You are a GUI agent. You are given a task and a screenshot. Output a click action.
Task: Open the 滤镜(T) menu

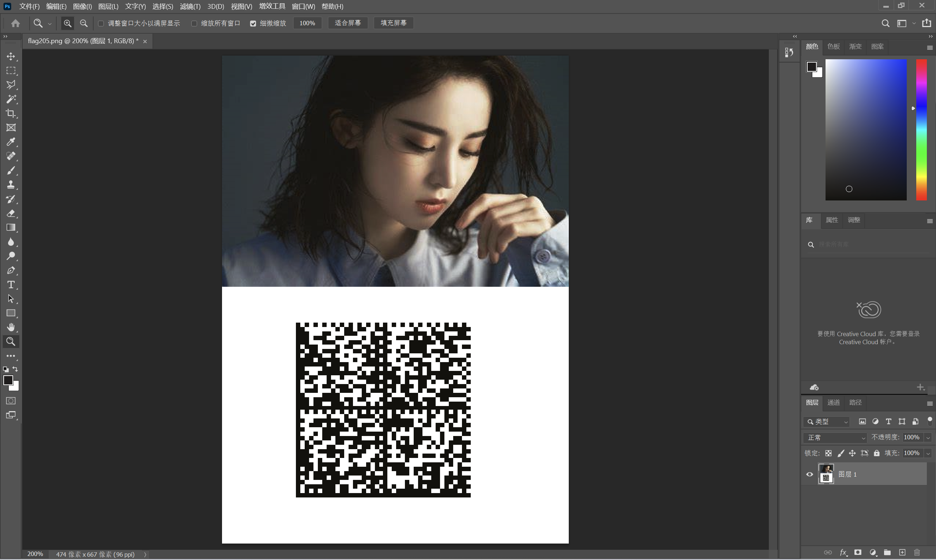[x=190, y=7]
